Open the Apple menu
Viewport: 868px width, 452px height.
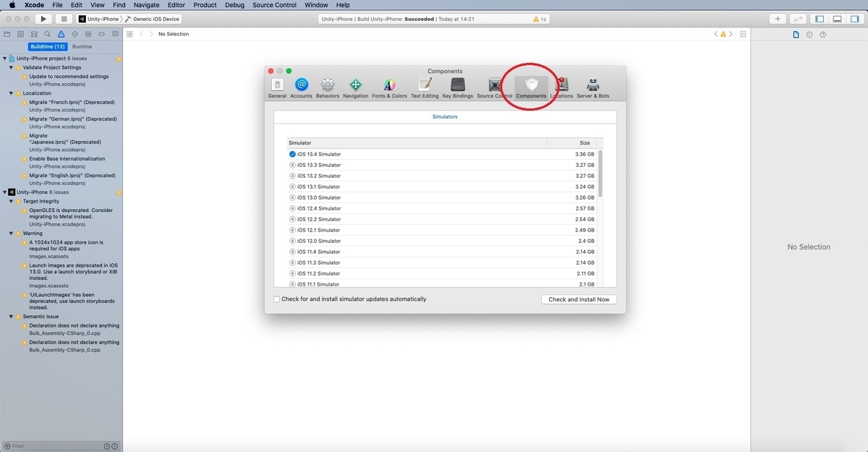coord(12,5)
